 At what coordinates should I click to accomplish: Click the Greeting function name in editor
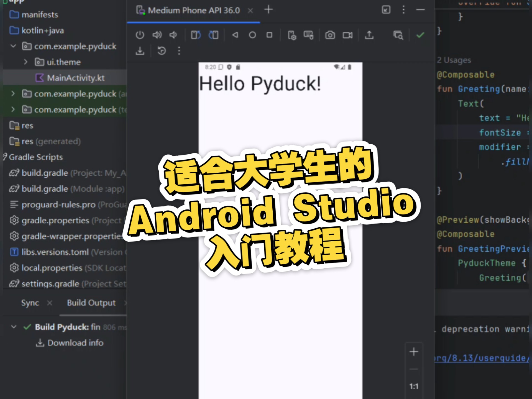pyautogui.click(x=479, y=89)
